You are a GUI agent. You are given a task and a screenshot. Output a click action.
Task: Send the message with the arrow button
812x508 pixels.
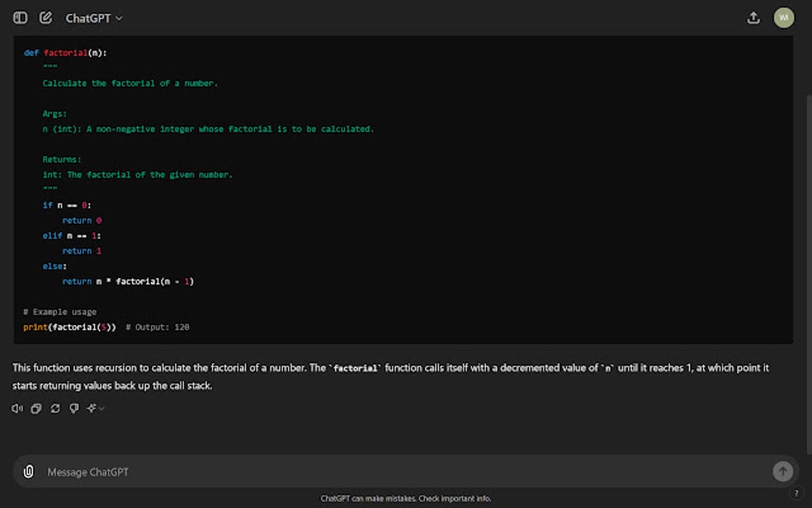click(x=783, y=471)
